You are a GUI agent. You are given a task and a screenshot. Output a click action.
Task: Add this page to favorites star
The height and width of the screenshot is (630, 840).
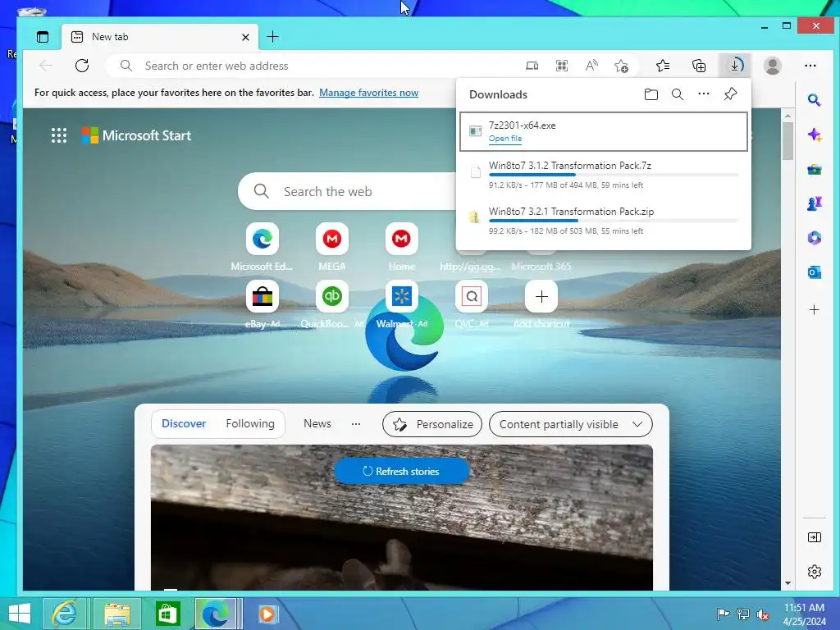[622, 66]
